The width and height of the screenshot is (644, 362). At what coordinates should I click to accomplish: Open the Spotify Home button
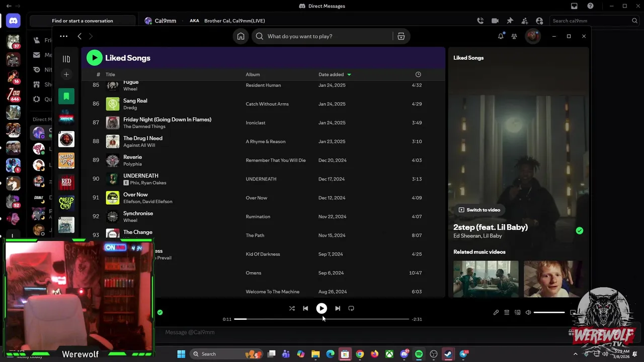pos(241,36)
